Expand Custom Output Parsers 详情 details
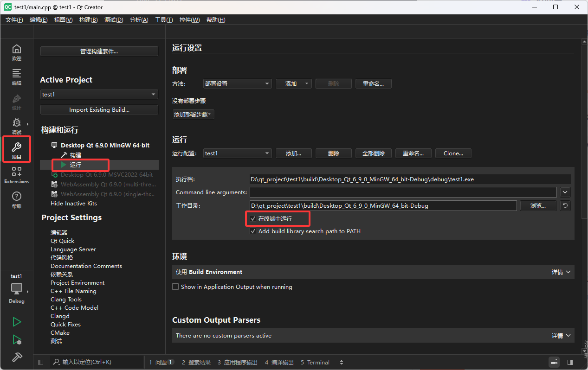588x370 pixels. pos(561,336)
